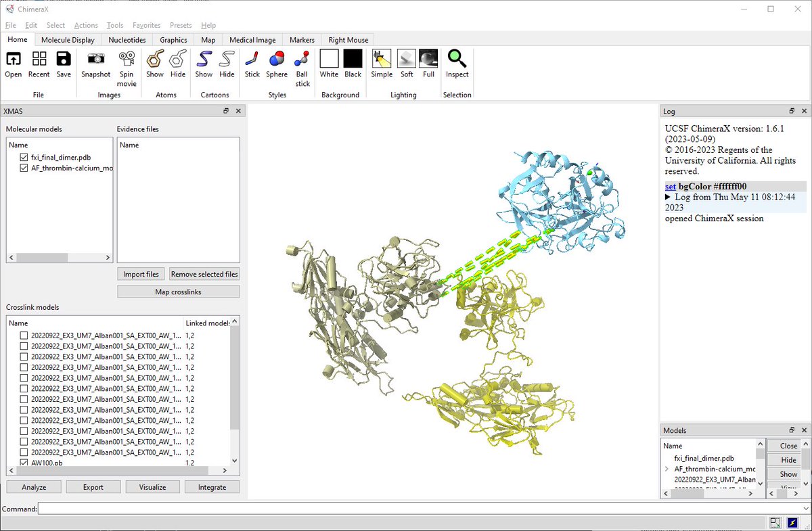The height and width of the screenshot is (531, 812).
Task: Click the Remove selected files button
Action: 204,274
